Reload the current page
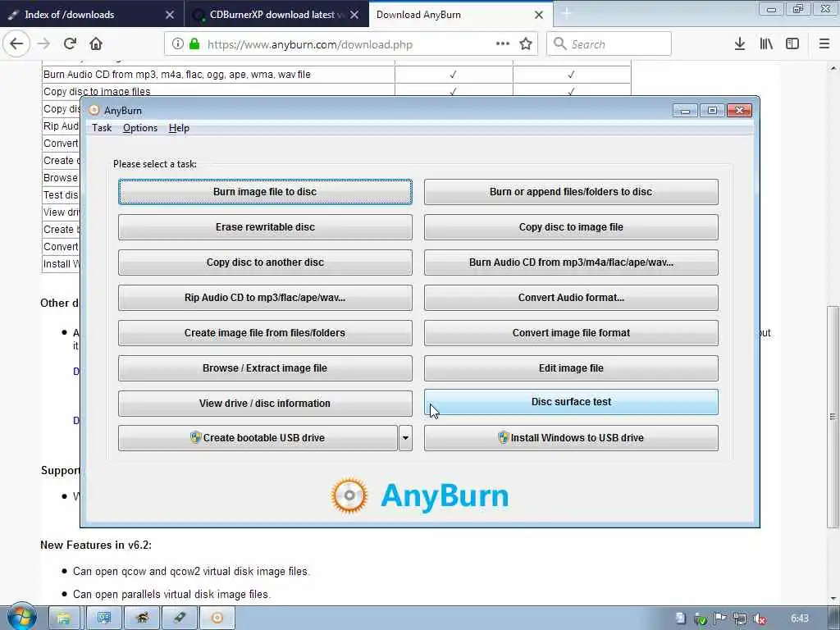The image size is (840, 630). click(70, 44)
